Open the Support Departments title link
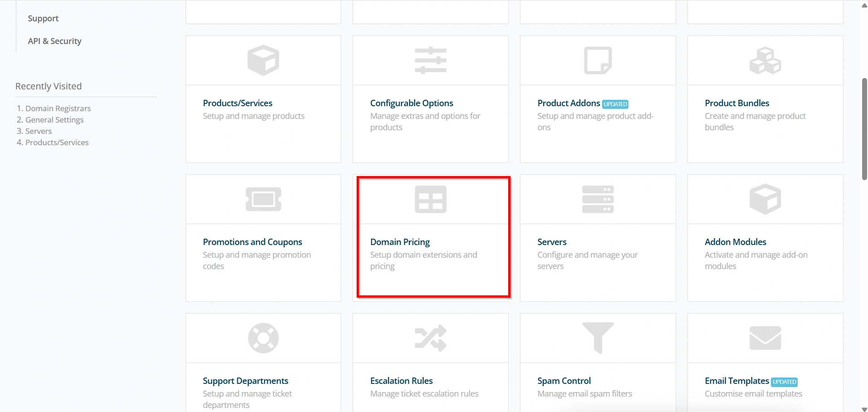 (x=245, y=381)
